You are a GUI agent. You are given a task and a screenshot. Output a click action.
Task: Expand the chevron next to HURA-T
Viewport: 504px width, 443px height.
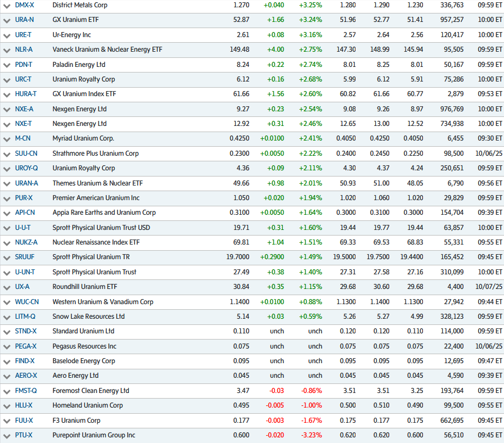point(7,94)
